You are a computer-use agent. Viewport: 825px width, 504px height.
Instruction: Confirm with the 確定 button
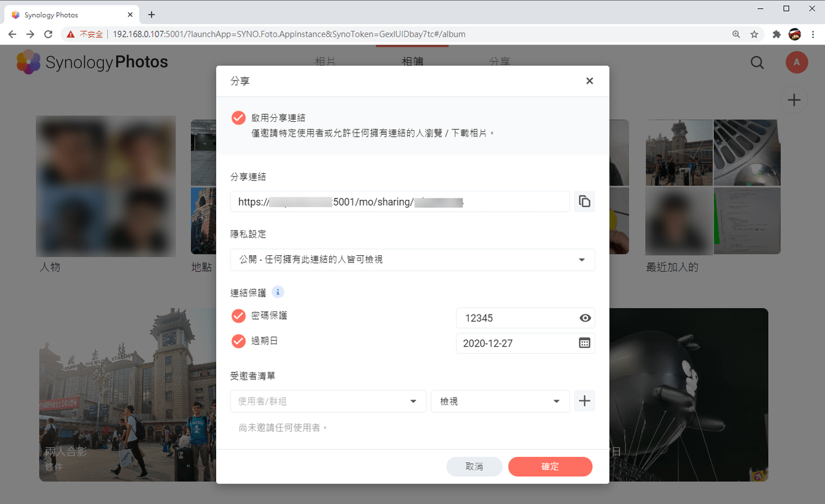pyautogui.click(x=550, y=467)
